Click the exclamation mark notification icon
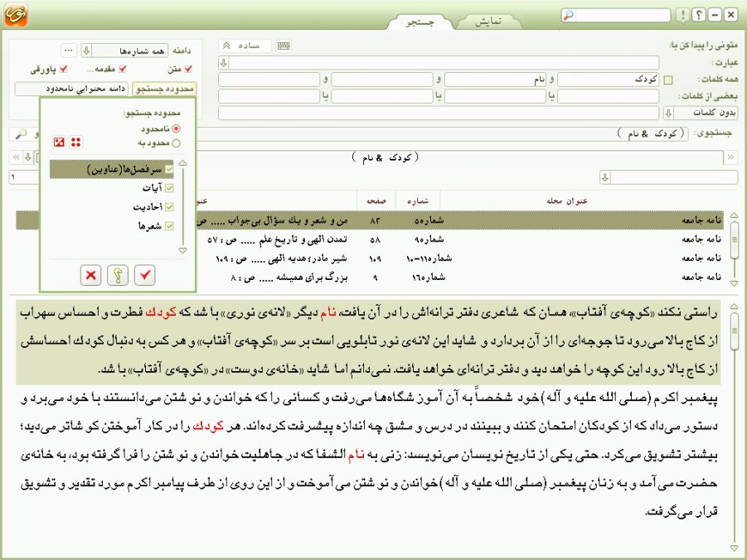This screenshot has width=747, height=560. click(x=682, y=15)
